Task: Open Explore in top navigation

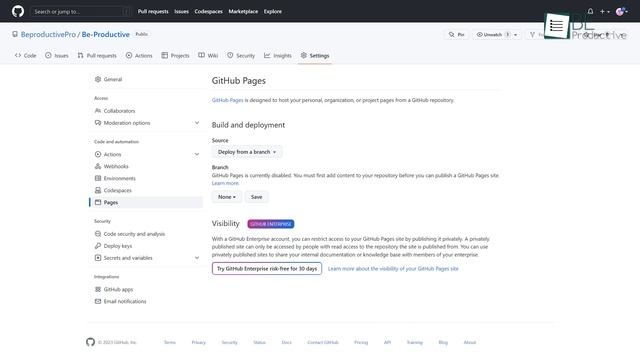Action: [273, 11]
